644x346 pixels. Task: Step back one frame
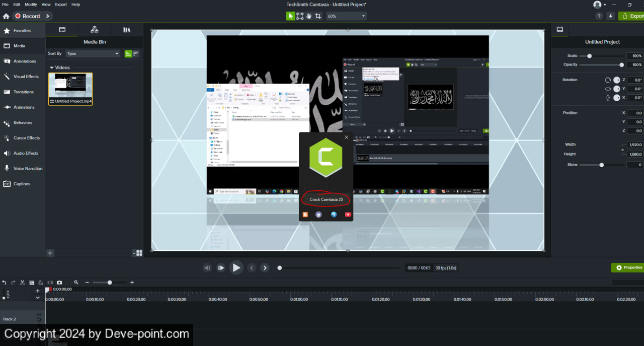[207, 268]
